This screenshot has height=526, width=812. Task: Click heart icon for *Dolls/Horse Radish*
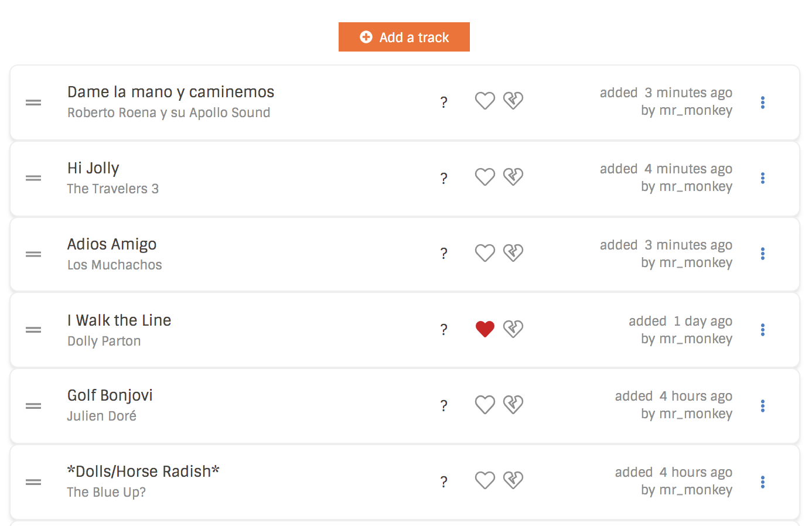pyautogui.click(x=485, y=480)
